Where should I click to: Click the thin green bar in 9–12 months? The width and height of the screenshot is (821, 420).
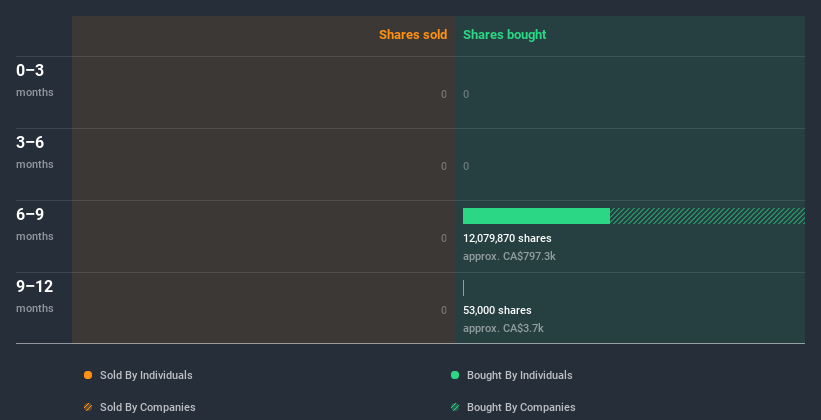click(463, 288)
